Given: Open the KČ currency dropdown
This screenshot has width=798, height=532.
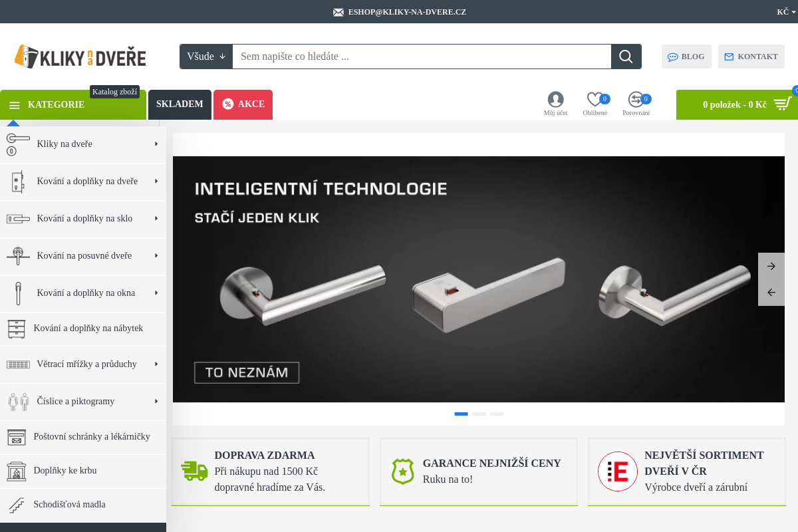Looking at the screenshot, I should [x=785, y=12].
